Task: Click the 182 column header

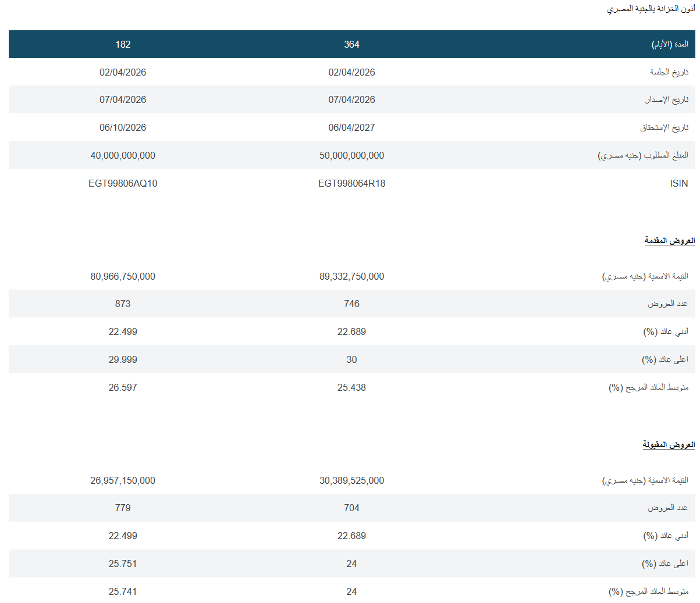Action: [x=123, y=44]
